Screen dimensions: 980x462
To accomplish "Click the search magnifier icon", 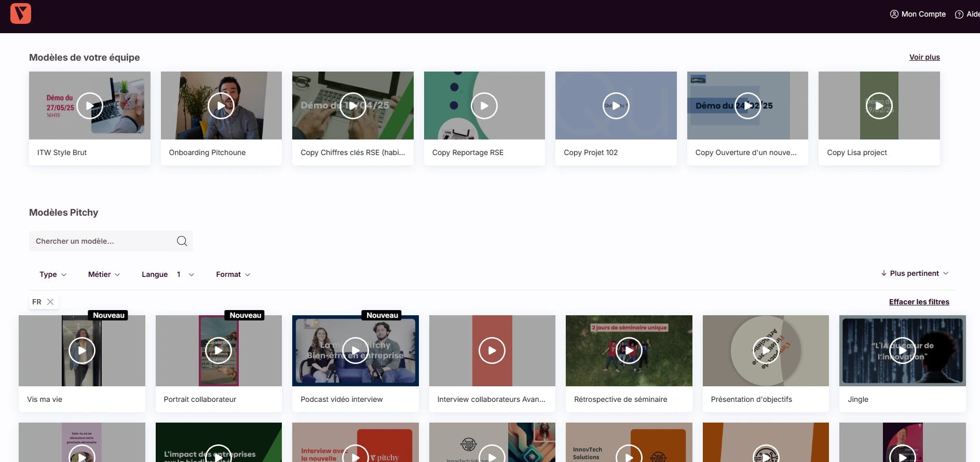I will pyautogui.click(x=182, y=241).
